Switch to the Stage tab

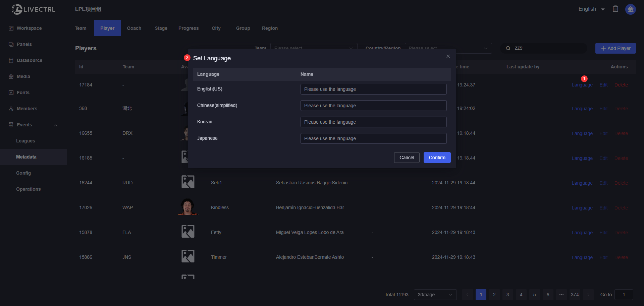(x=161, y=28)
